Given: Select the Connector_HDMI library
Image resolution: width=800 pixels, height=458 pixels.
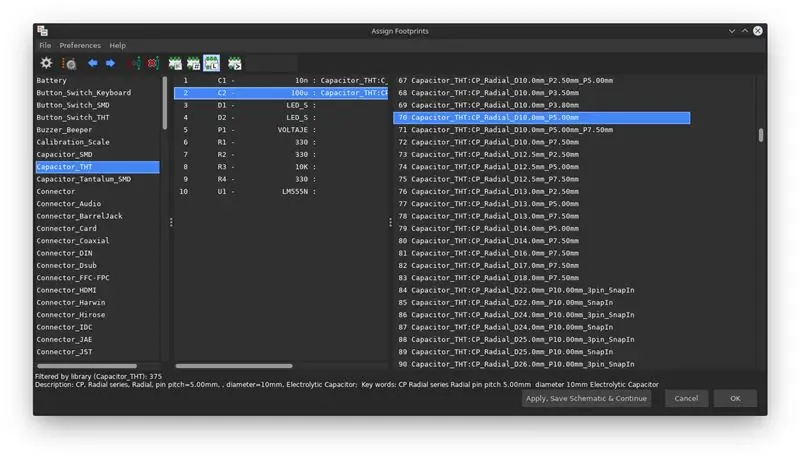Looking at the screenshot, I should (x=97, y=290).
